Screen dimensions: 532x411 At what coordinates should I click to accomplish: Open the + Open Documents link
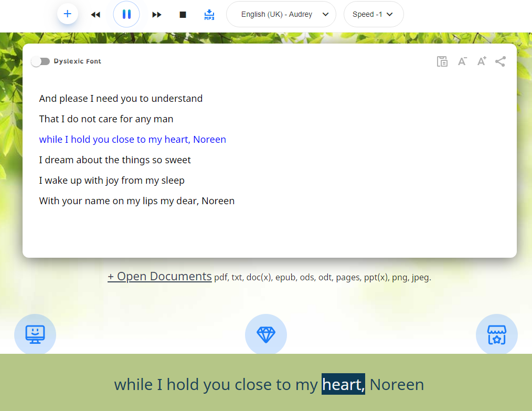click(x=159, y=277)
